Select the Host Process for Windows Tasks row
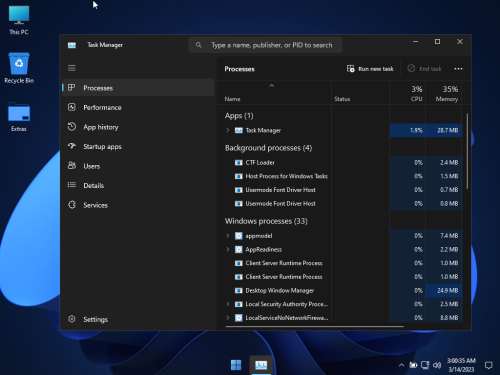This screenshot has height=375, width=500. (340, 176)
